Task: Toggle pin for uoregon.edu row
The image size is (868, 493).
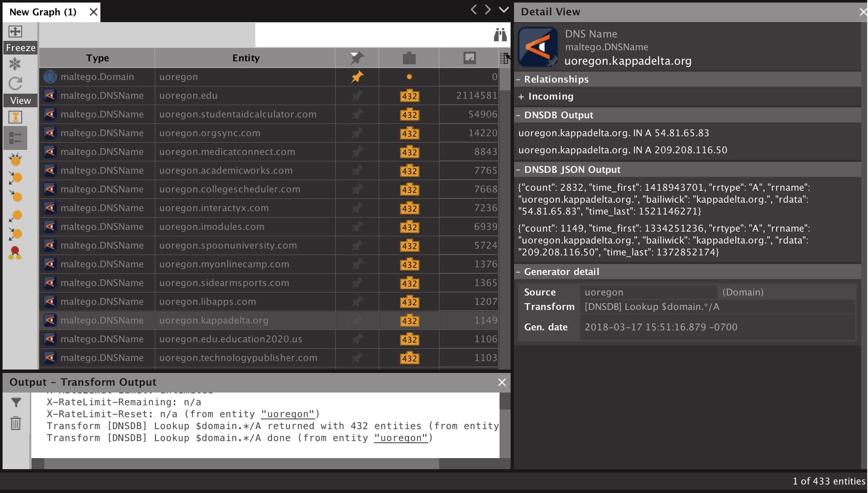Action: point(357,96)
